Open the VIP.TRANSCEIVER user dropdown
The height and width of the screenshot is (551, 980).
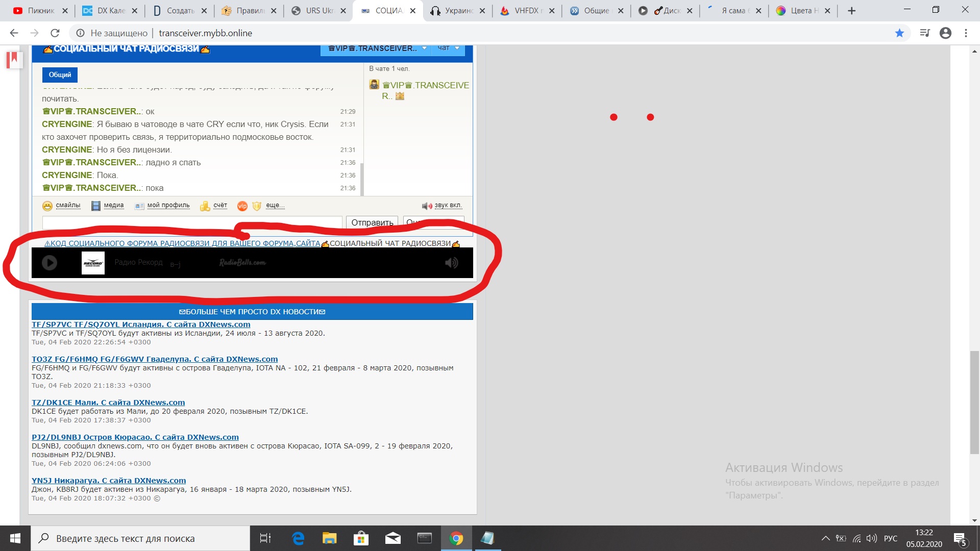[x=377, y=48]
